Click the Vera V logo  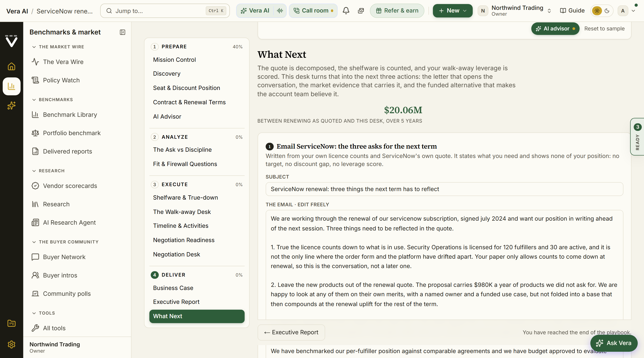(11, 41)
